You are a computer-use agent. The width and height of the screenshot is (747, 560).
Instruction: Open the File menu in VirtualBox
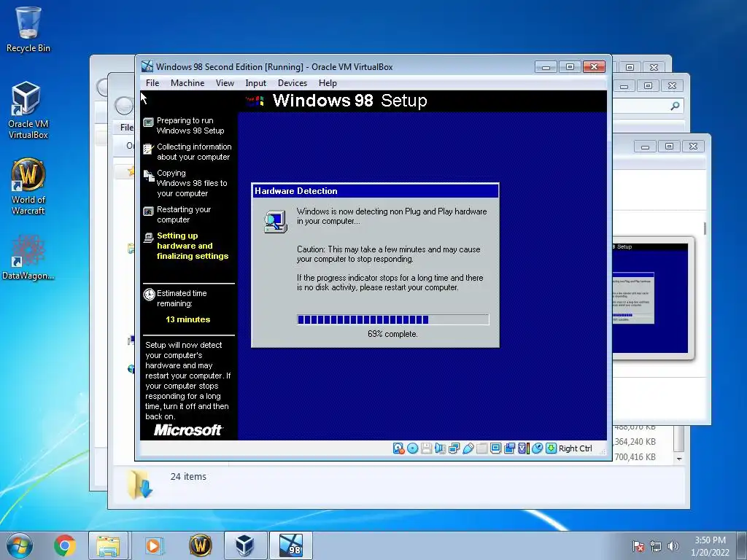click(152, 83)
